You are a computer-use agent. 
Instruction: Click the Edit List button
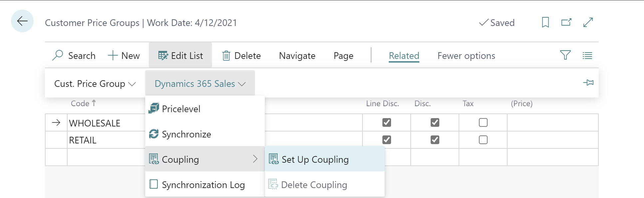[180, 56]
